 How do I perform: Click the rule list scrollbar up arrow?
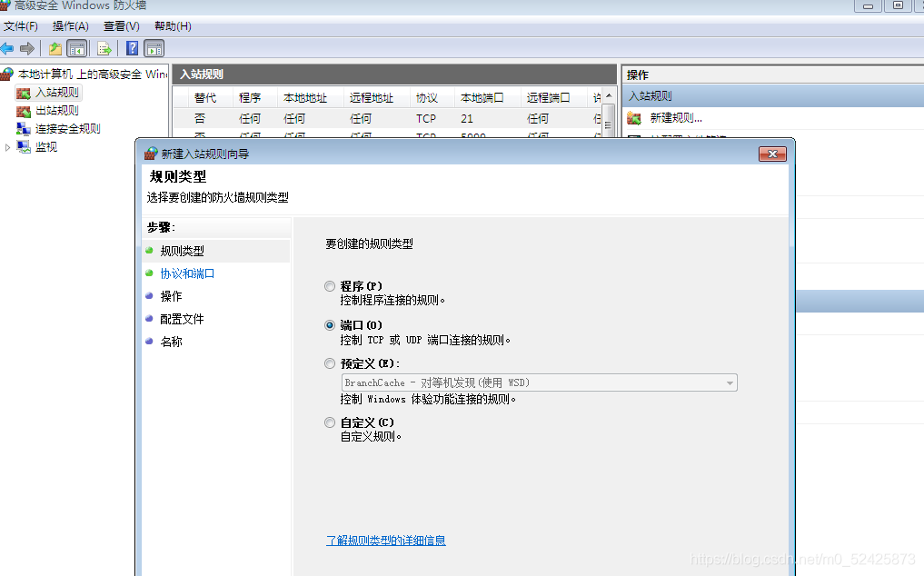609,95
